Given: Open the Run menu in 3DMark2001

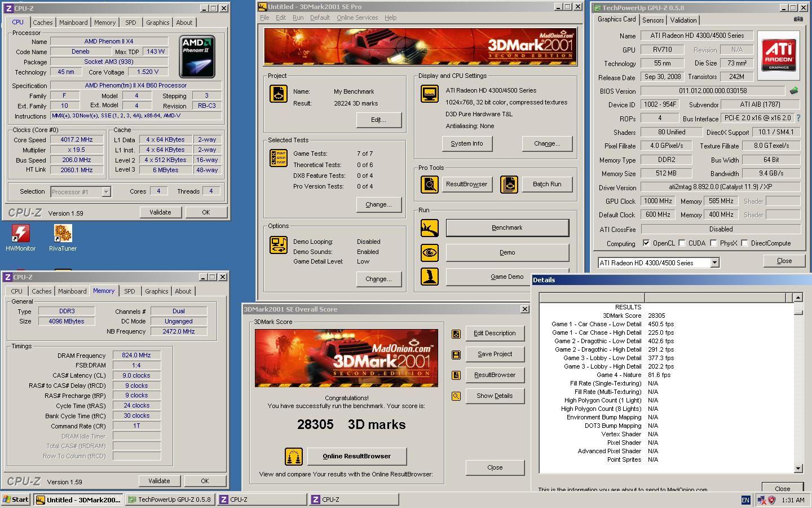Looking at the screenshot, I should pos(298,17).
